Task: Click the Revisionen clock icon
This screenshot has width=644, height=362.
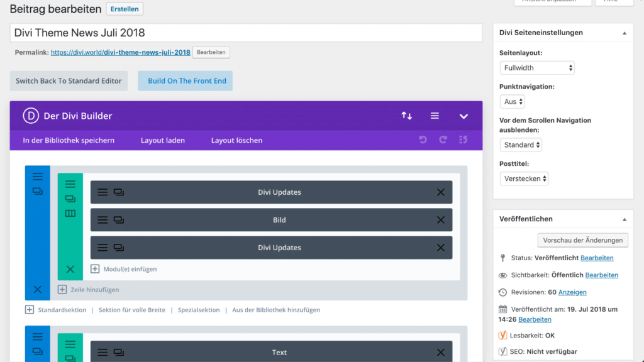Action: (x=502, y=292)
